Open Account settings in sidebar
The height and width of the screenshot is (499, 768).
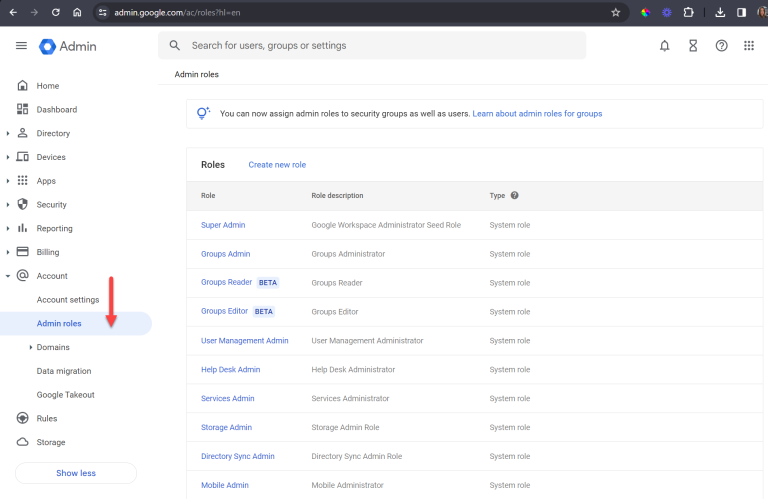click(x=68, y=300)
